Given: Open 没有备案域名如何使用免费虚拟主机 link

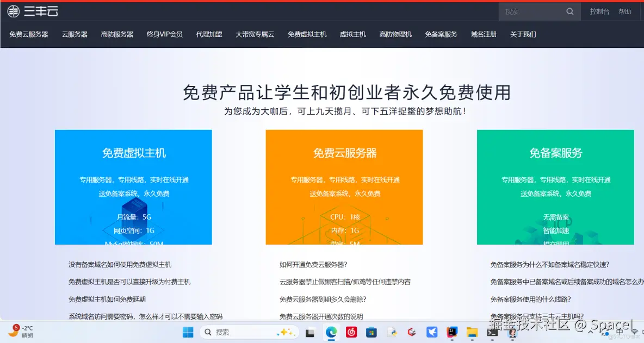Looking at the screenshot, I should [x=120, y=265].
